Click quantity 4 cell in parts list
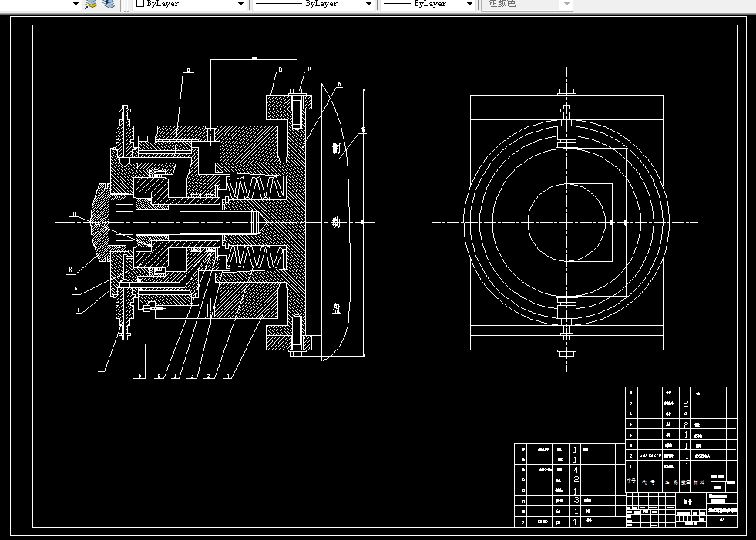 [x=575, y=470]
